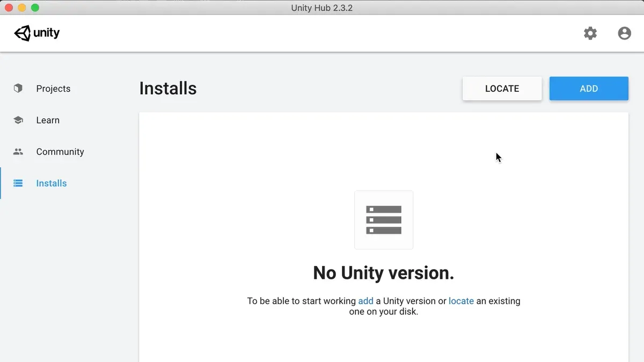
Task: Click the Installs page heading
Action: coord(168,88)
